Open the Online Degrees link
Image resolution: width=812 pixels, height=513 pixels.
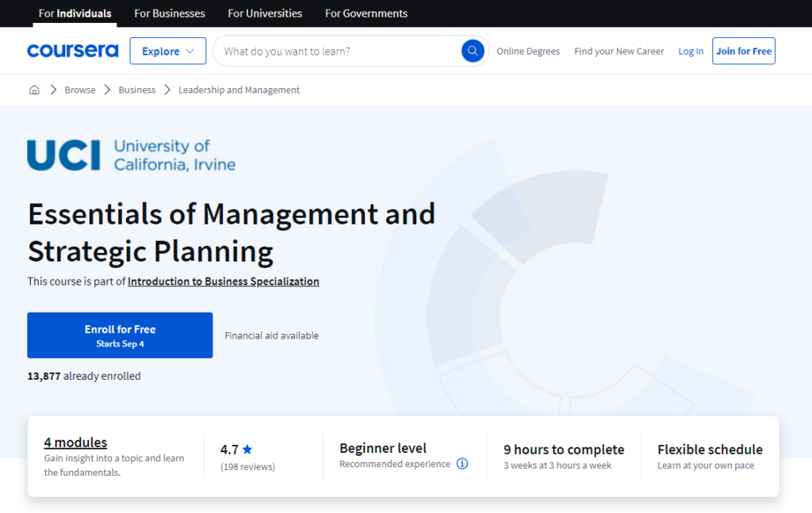(x=527, y=51)
